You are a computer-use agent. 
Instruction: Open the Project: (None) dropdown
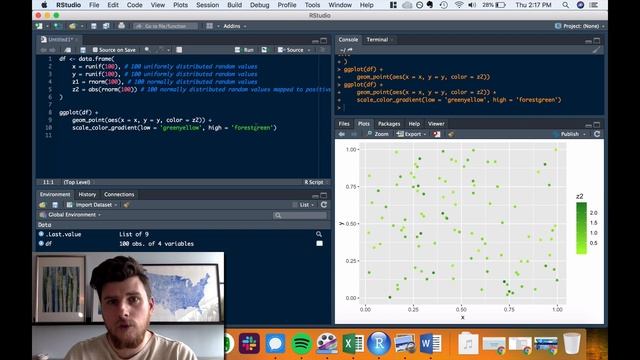tap(580, 26)
